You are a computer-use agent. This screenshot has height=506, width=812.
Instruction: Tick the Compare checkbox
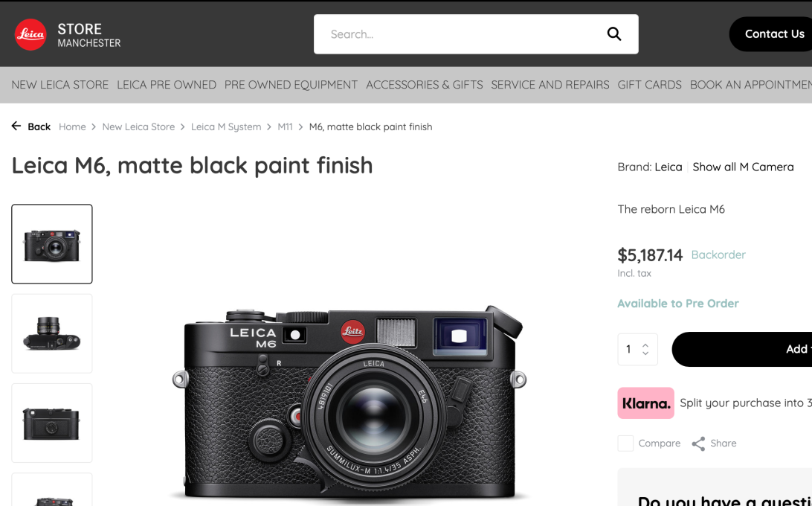626,443
